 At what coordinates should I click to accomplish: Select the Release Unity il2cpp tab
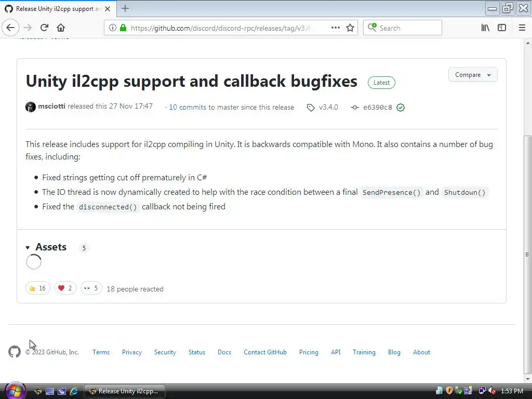pos(58,9)
